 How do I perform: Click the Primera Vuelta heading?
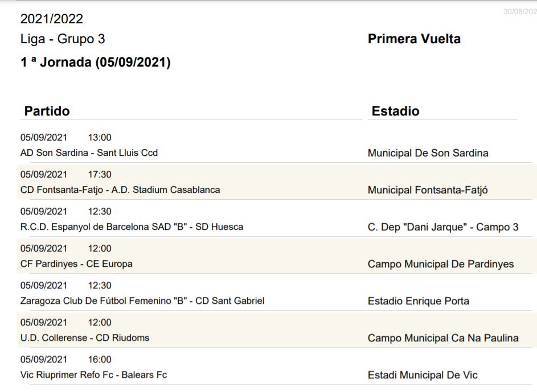pyautogui.click(x=414, y=39)
